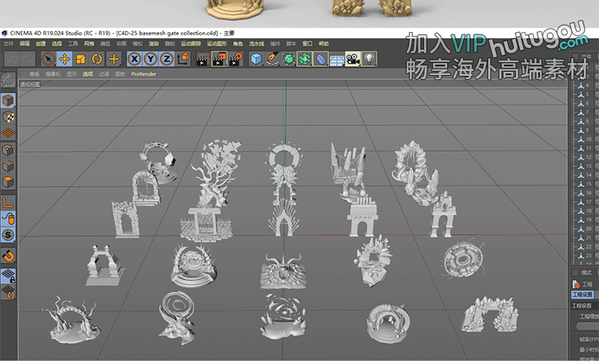Add a Camera object from toolbar
599x364 pixels.
352,58
